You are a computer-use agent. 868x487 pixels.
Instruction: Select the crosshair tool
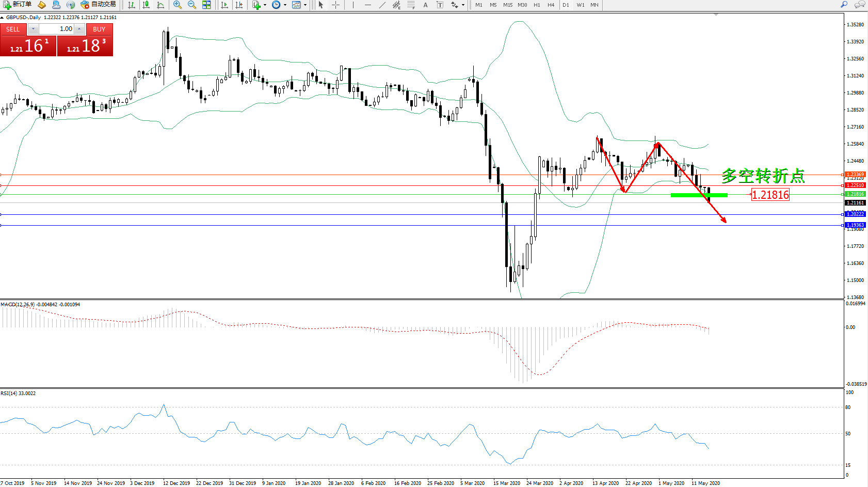pyautogui.click(x=336, y=5)
